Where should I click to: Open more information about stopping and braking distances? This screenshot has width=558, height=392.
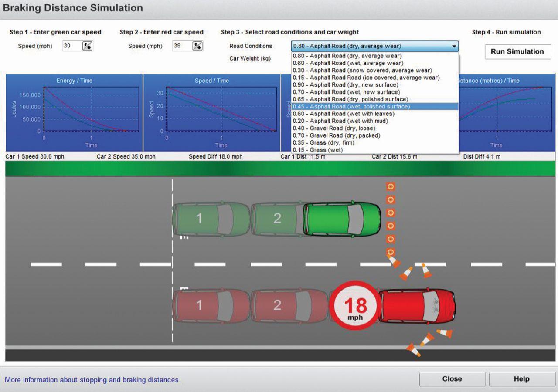[92, 380]
